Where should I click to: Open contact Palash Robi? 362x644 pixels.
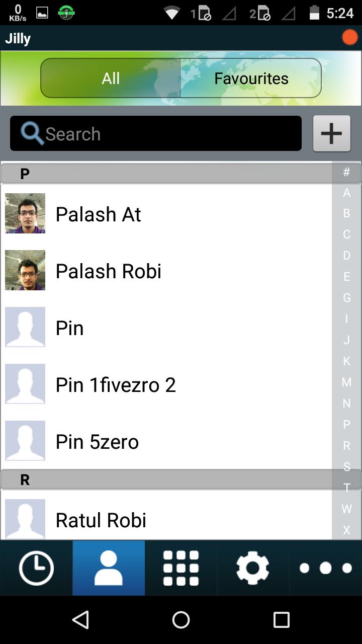166,271
